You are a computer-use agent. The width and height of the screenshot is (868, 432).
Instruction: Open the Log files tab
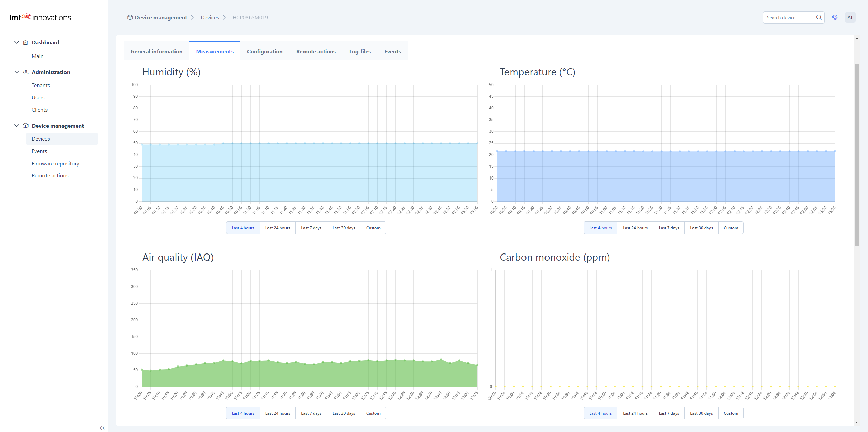pyautogui.click(x=359, y=51)
